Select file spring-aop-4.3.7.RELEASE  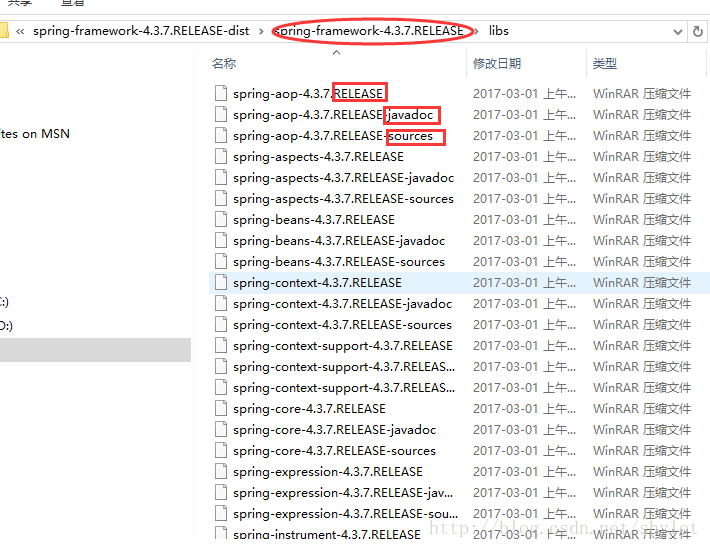(x=308, y=94)
